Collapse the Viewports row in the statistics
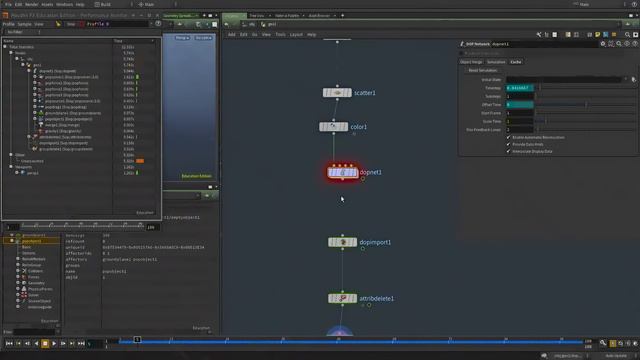Viewport: 640px width, 360px height. click(11, 167)
